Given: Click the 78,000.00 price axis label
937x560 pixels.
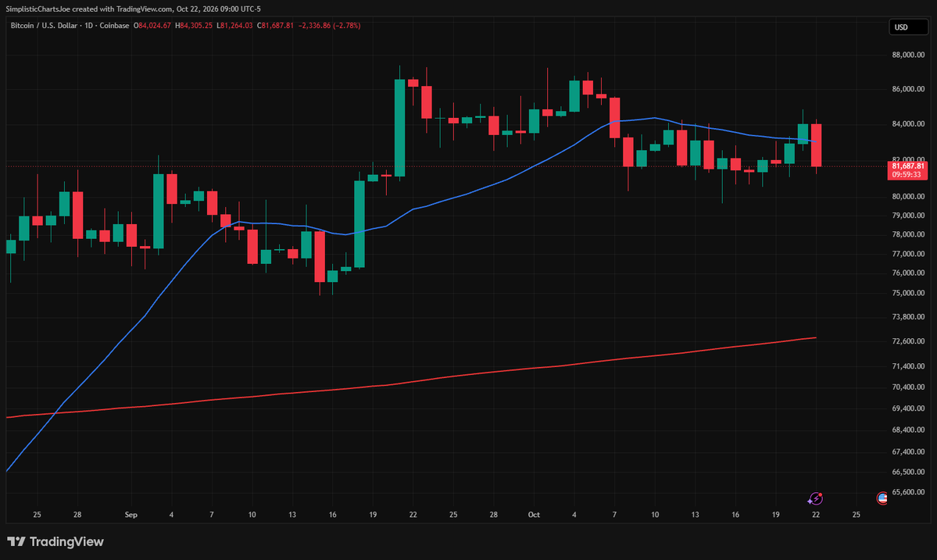Looking at the screenshot, I should pyautogui.click(x=908, y=234).
